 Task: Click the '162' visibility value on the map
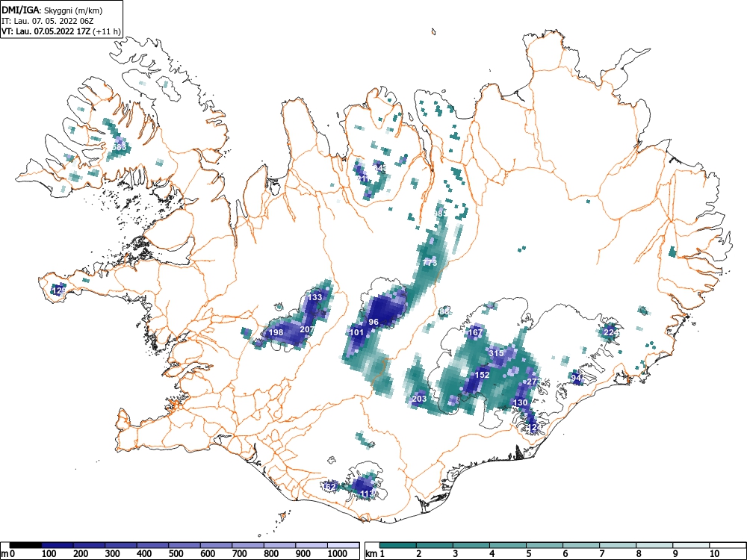329,487
